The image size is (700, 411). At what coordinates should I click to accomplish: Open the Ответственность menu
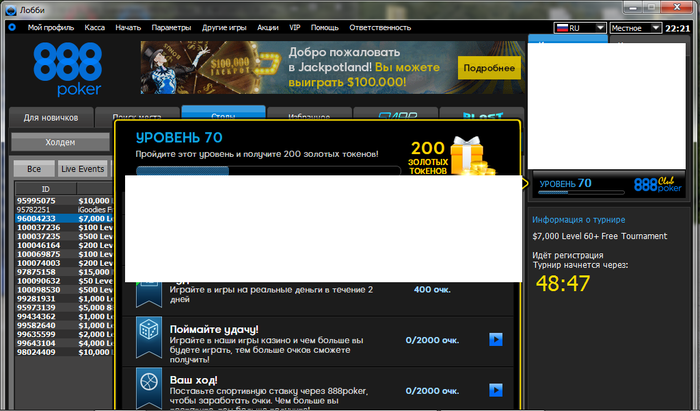380,27
